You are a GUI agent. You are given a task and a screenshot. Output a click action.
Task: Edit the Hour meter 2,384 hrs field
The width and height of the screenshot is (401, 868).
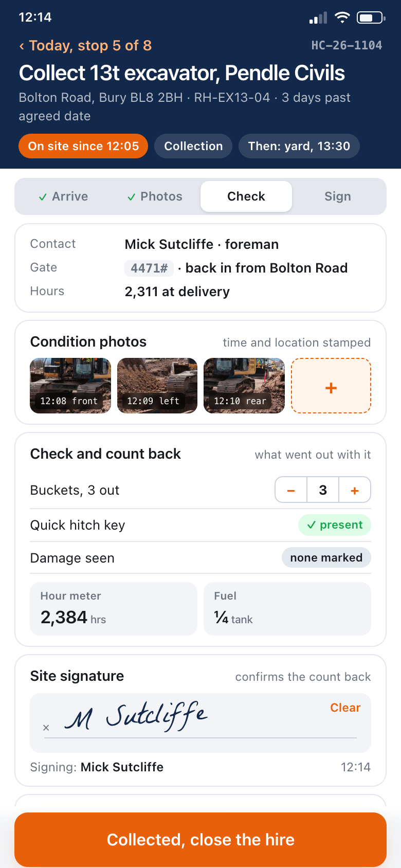[x=114, y=609]
